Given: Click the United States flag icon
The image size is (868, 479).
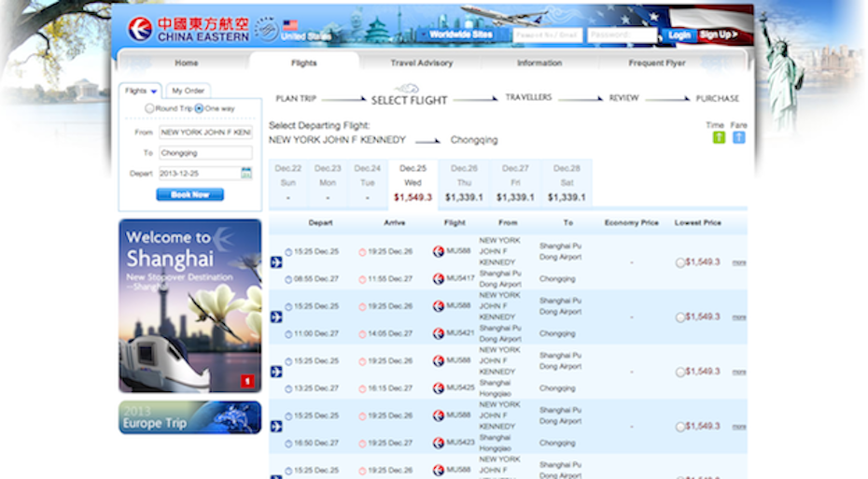Looking at the screenshot, I should tap(290, 25).
